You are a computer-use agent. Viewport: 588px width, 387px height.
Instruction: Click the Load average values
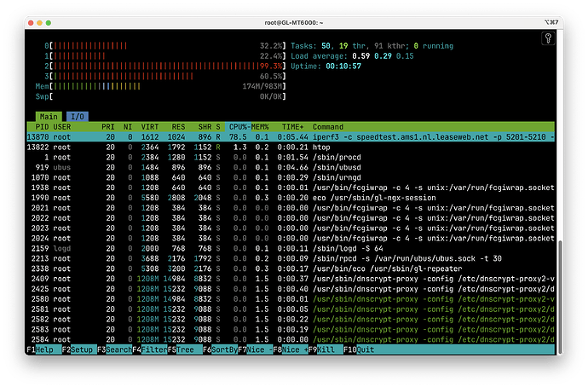click(383, 56)
